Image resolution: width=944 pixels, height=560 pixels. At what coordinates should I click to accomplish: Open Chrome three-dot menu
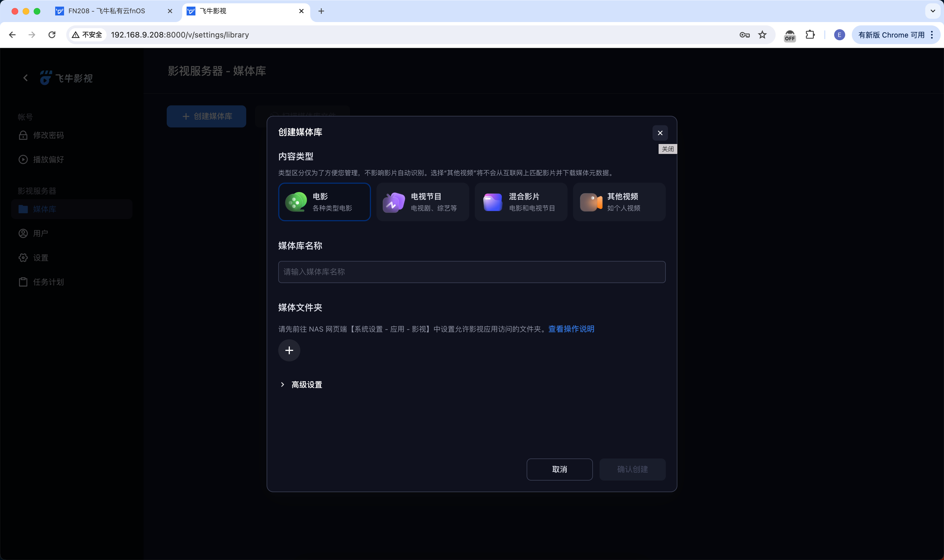(x=932, y=35)
